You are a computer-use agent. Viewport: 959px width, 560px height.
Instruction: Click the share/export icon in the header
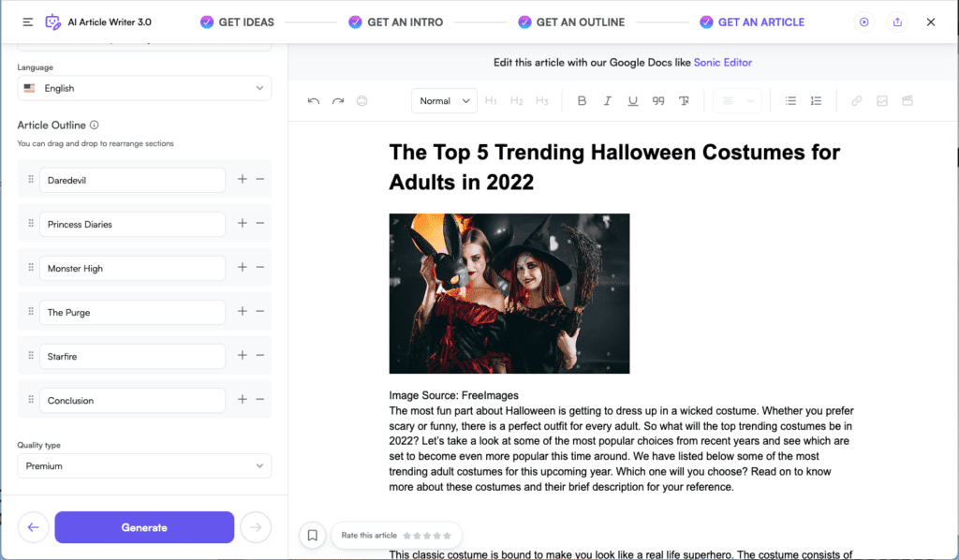point(897,22)
